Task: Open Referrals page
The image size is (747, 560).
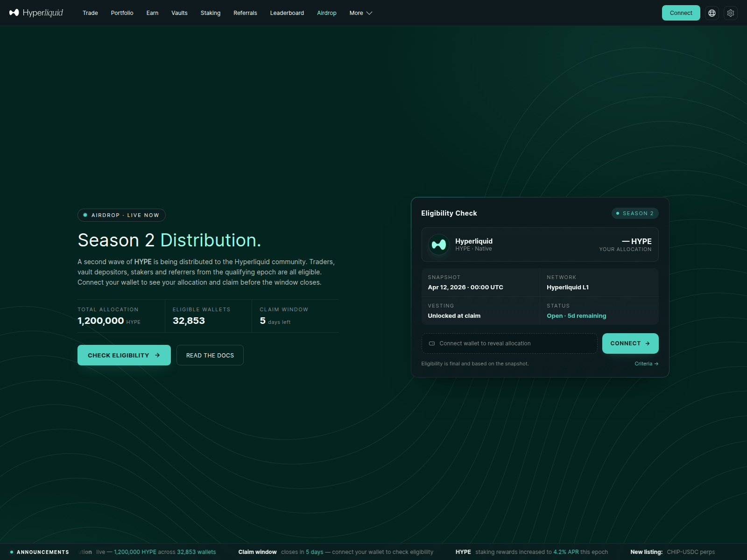Action: click(245, 13)
